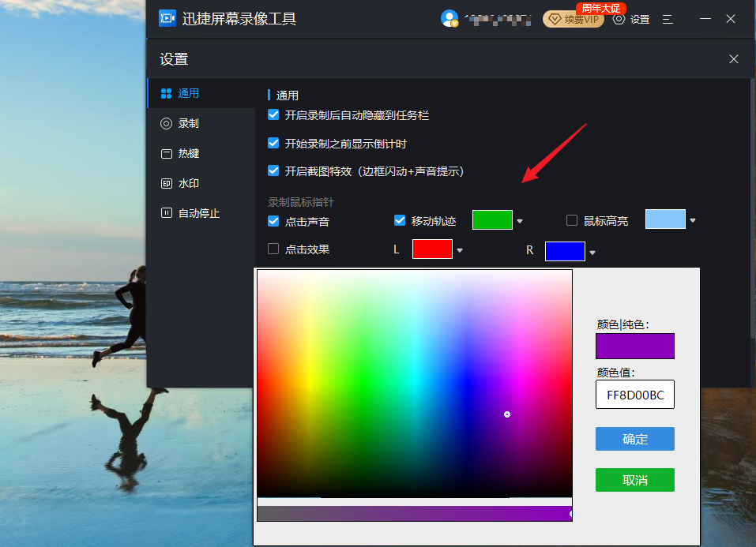This screenshot has height=547, width=756.
Task: Click the settings gear icon in title bar
Action: (619, 19)
